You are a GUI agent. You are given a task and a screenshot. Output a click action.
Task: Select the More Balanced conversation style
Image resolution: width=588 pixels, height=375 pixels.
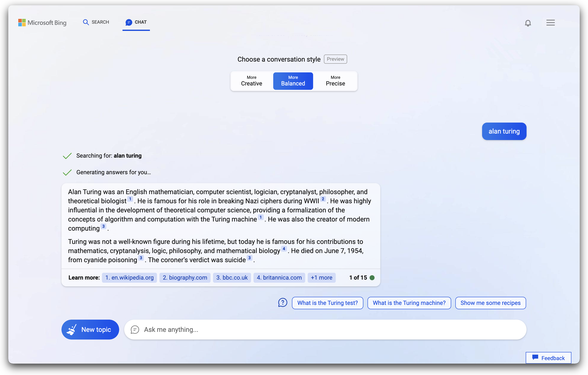293,81
